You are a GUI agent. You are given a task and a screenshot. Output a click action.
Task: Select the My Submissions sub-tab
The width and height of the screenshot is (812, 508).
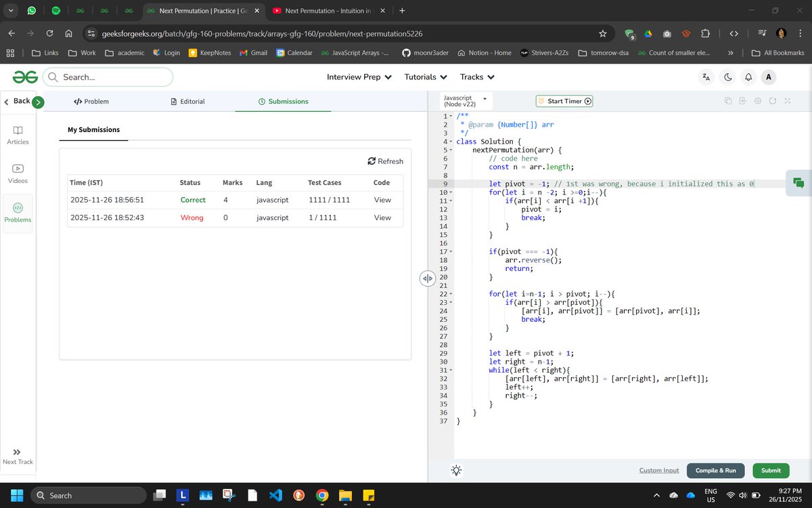coord(93,129)
